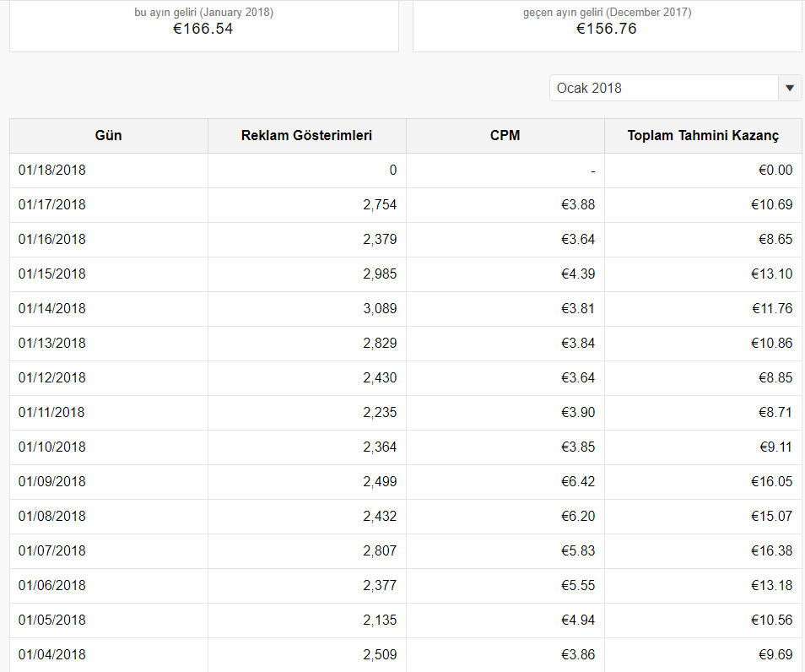This screenshot has width=805, height=672.
Task: Click the CPM column header
Action: pyautogui.click(x=505, y=136)
